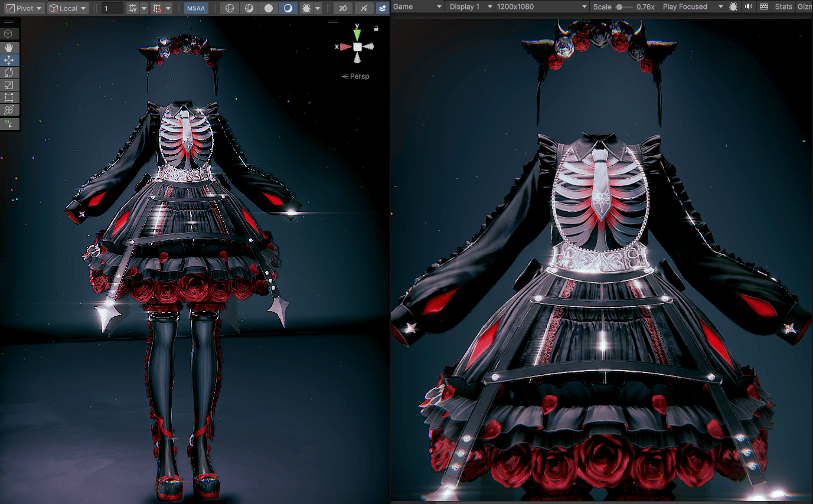Select the Scale tool

pos(9,85)
